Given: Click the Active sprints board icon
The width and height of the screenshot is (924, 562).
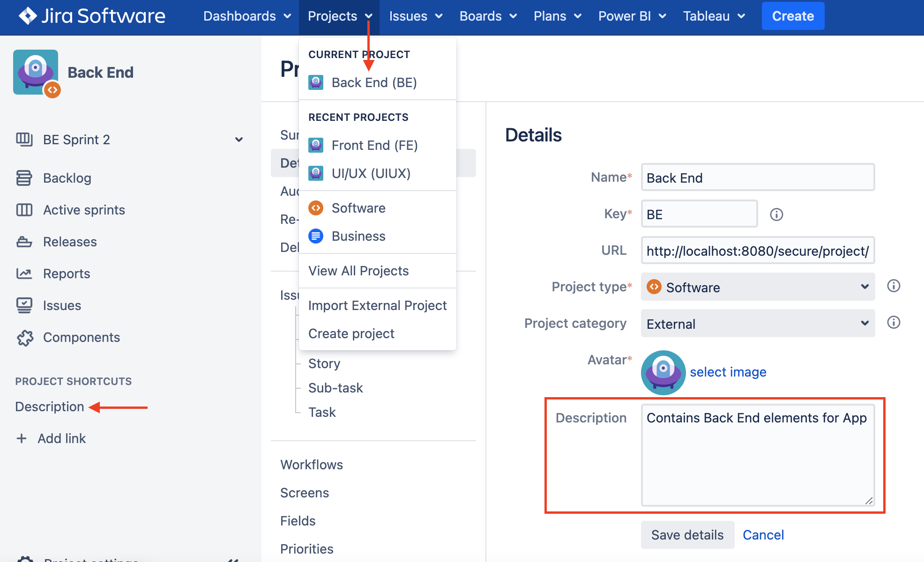Looking at the screenshot, I should point(24,210).
